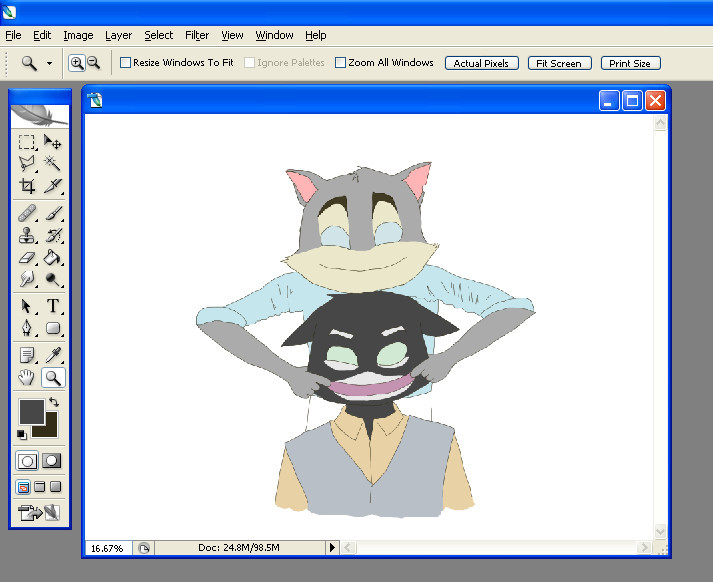This screenshot has width=713, height=582.
Task: Click the horizontal scrollbar right arrow
Action: 644,547
